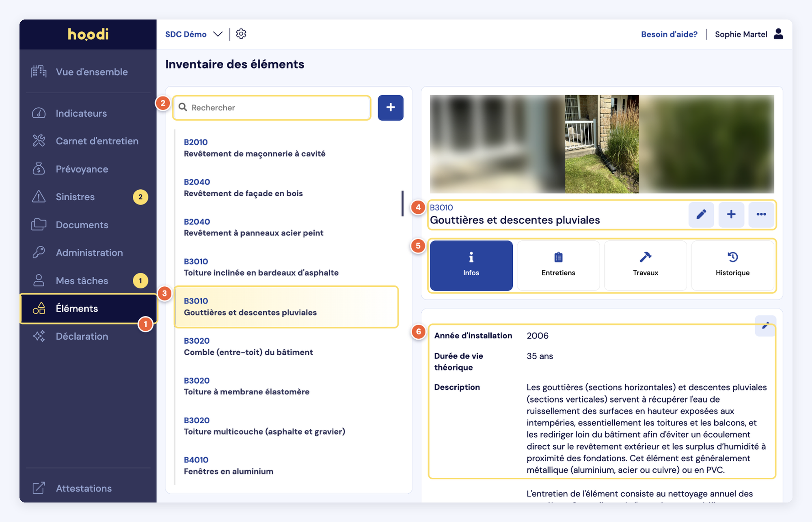Select Toiture inclinée en bardeaux d'asphalte
This screenshot has width=812, height=522.
click(287, 267)
